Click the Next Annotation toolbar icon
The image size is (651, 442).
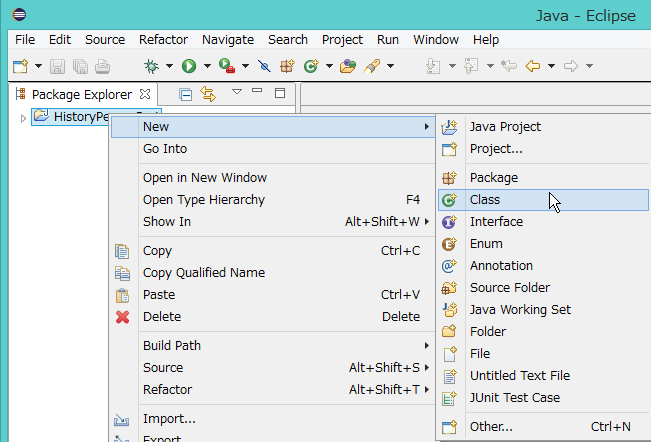tap(433, 66)
